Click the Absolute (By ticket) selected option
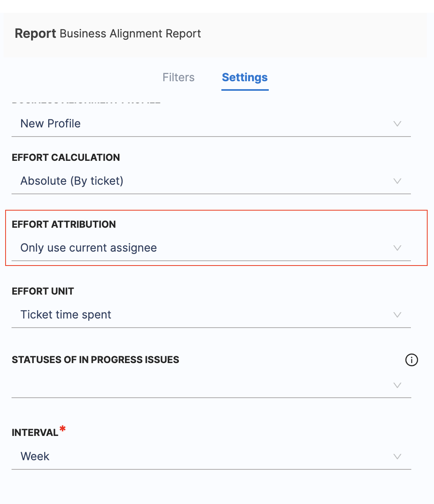The width and height of the screenshot is (434, 504). [72, 181]
